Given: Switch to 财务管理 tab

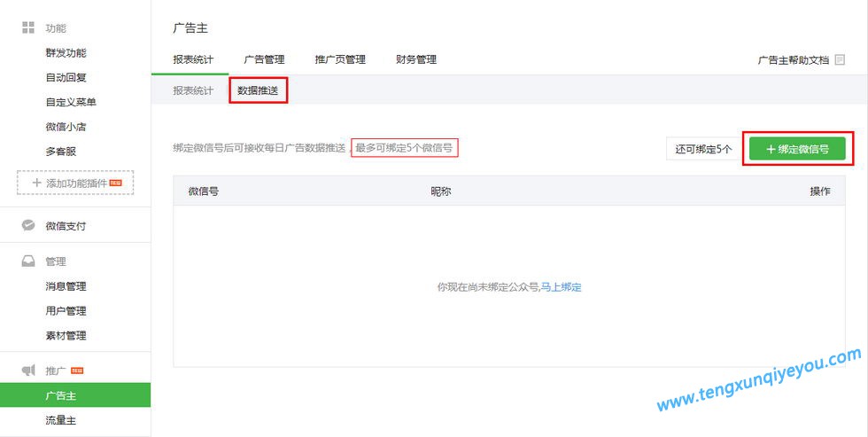Looking at the screenshot, I should pos(416,59).
